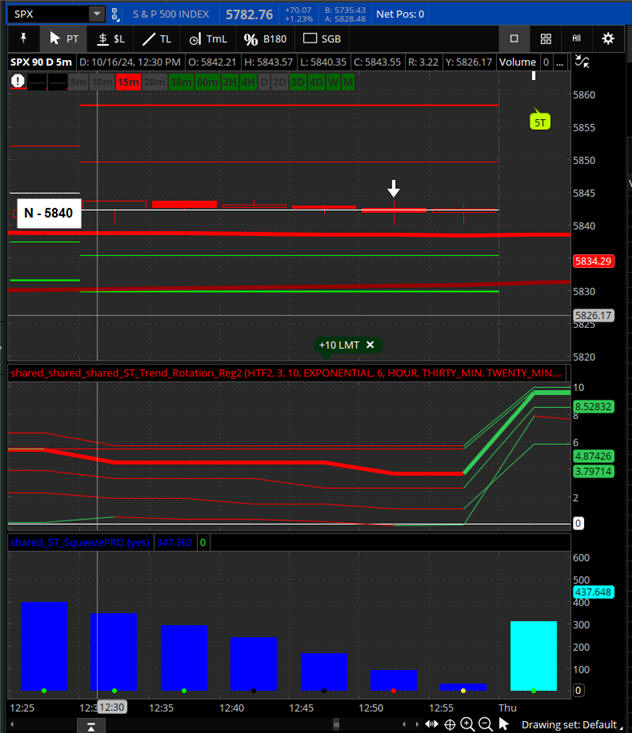Click the white down arrow signal marker
Image resolution: width=632 pixels, height=733 pixels.
point(394,188)
